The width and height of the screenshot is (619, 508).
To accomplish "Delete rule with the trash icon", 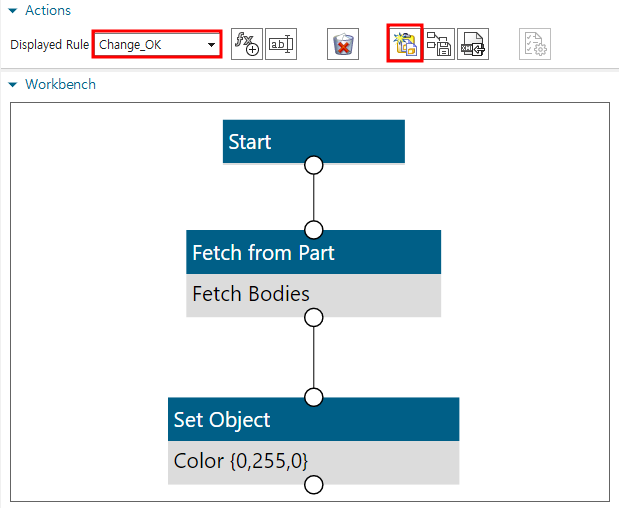I will [343, 45].
